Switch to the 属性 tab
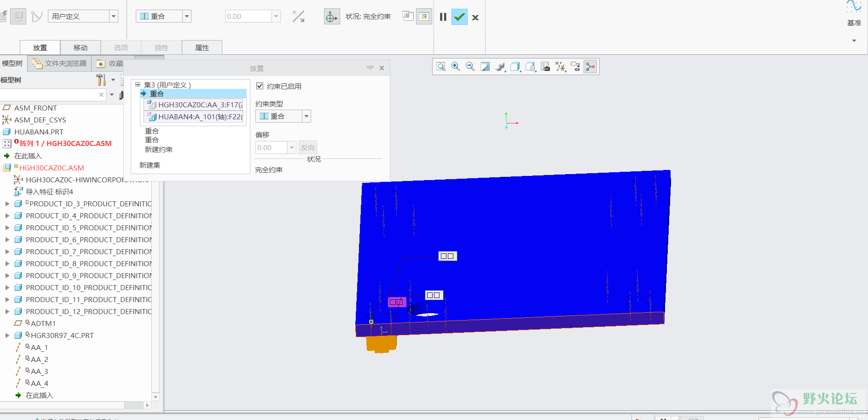Image resolution: width=868 pixels, height=420 pixels. [202, 47]
